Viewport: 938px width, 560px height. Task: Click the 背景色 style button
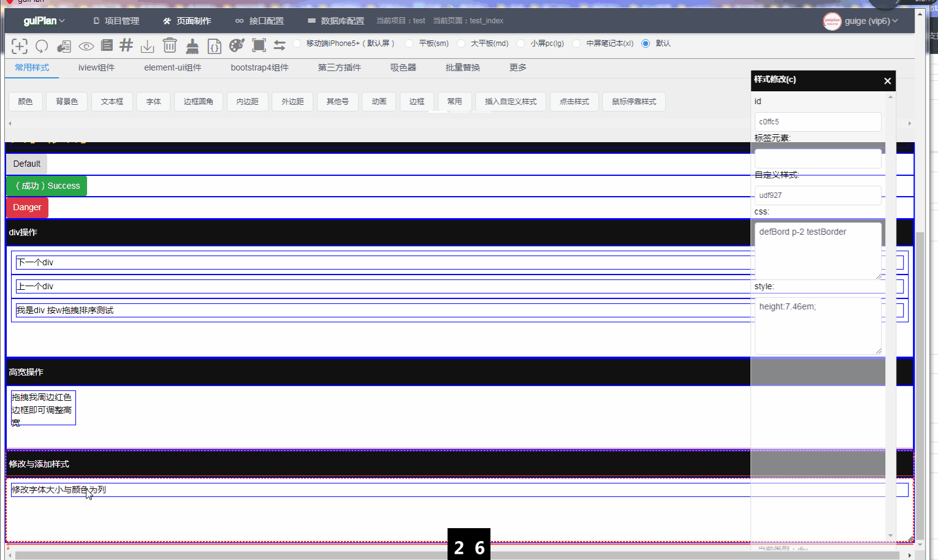click(x=67, y=102)
